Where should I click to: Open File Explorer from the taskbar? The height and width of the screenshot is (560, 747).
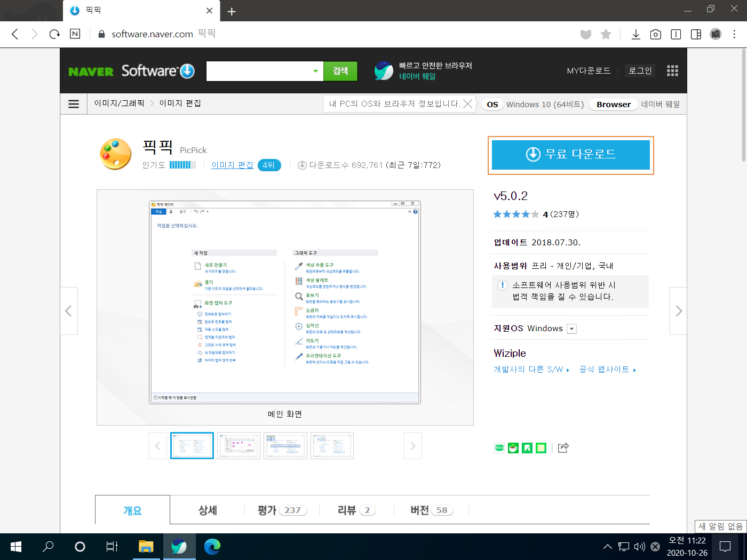[x=146, y=547]
